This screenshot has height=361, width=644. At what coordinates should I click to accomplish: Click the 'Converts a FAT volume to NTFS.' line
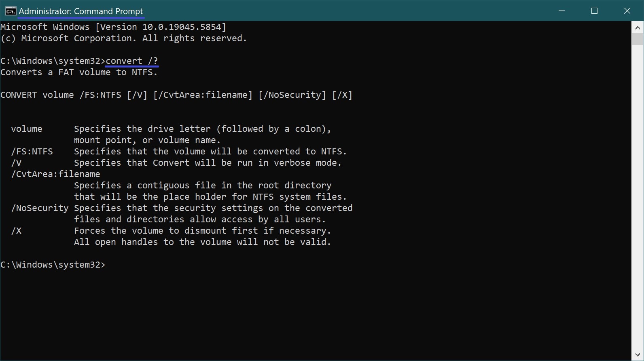pos(79,72)
